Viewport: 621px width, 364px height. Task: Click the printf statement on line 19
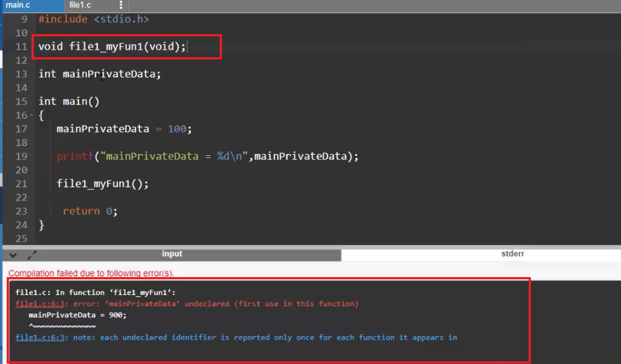pos(207,156)
